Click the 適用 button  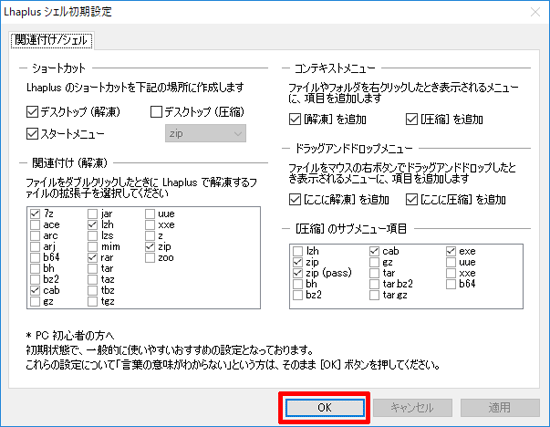500,408
